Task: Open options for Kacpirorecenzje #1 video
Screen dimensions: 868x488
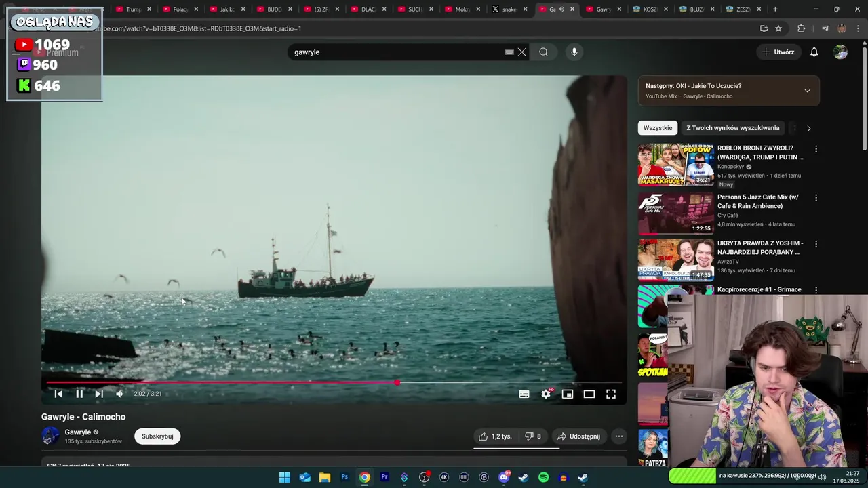Action: tap(816, 290)
